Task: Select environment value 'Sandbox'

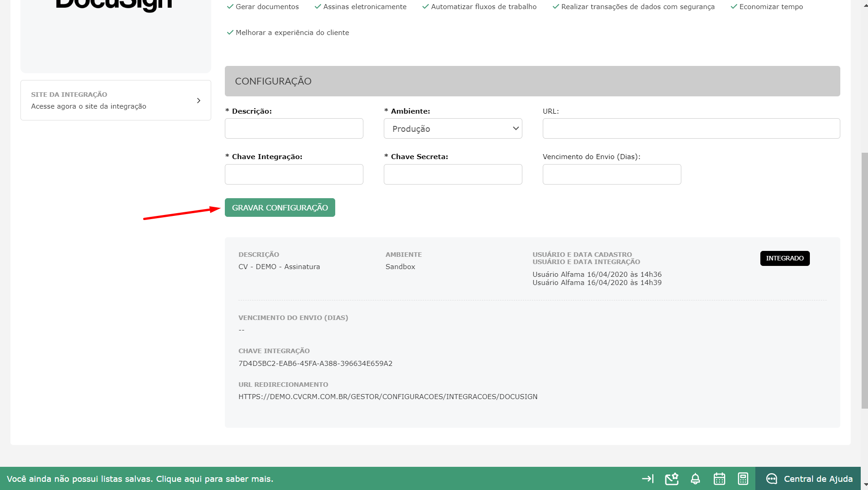Action: click(x=400, y=267)
